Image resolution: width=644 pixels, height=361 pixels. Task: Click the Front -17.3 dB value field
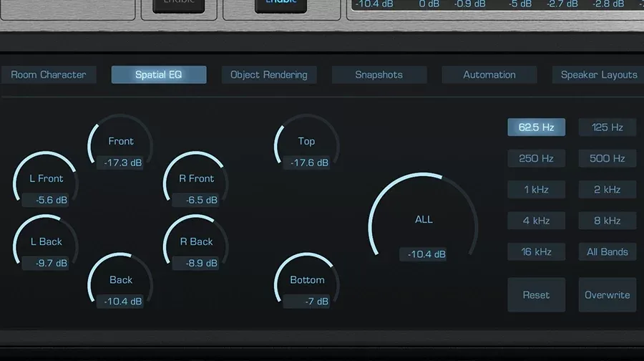[x=120, y=163]
